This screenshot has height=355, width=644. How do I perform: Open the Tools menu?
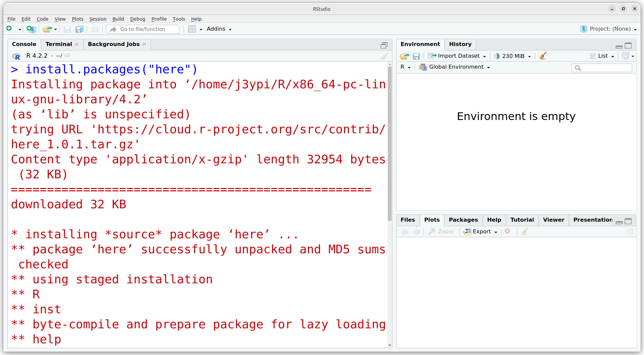(x=179, y=19)
